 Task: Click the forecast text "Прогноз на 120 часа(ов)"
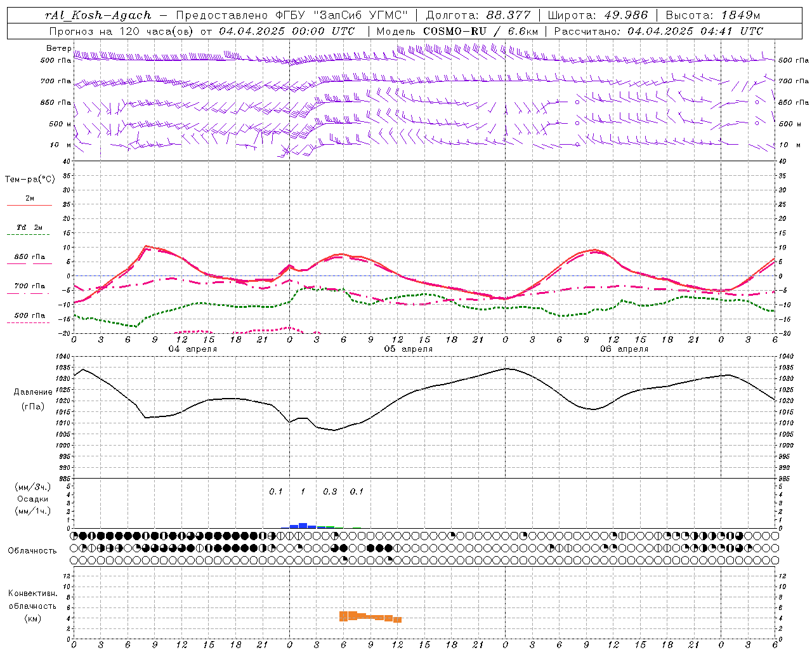pyautogui.click(x=122, y=31)
